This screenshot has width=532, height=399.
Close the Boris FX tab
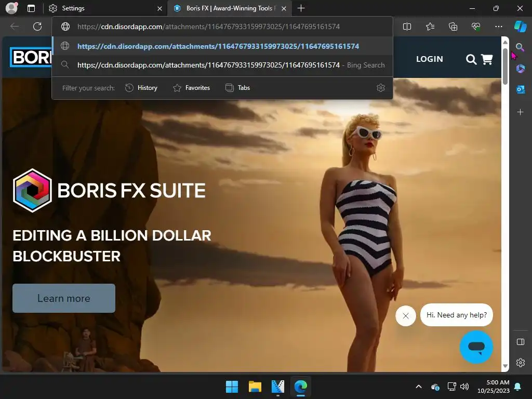coord(284,8)
